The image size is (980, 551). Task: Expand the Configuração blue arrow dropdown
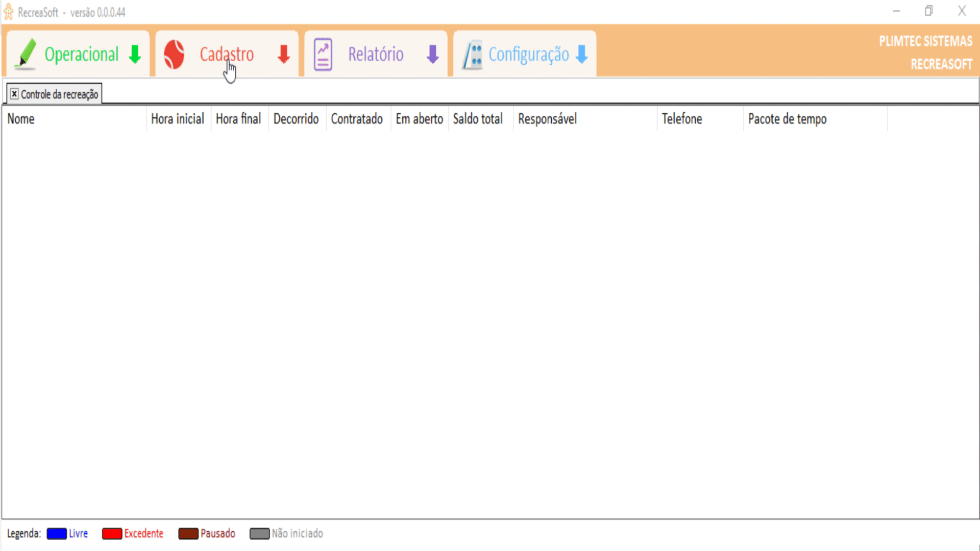(x=581, y=54)
